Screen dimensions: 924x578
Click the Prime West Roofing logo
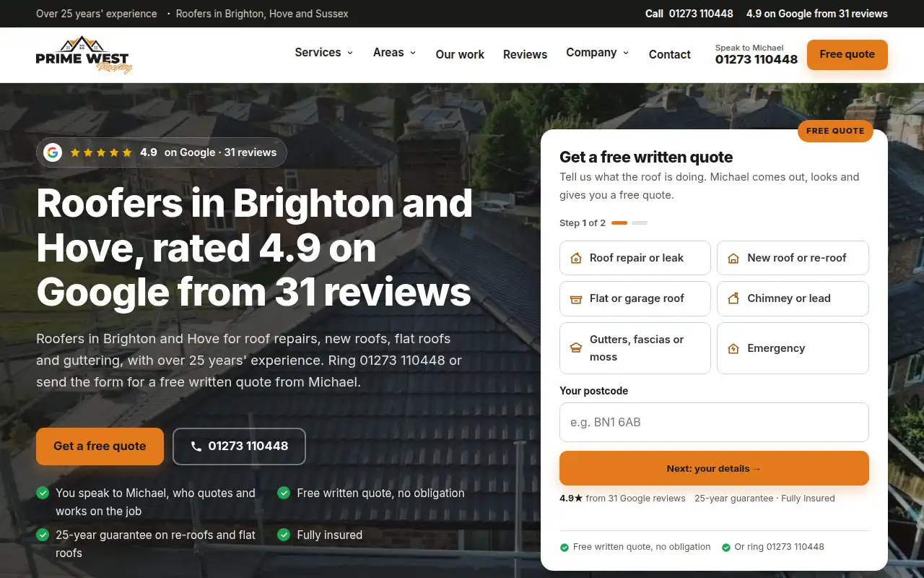pyautogui.click(x=84, y=55)
